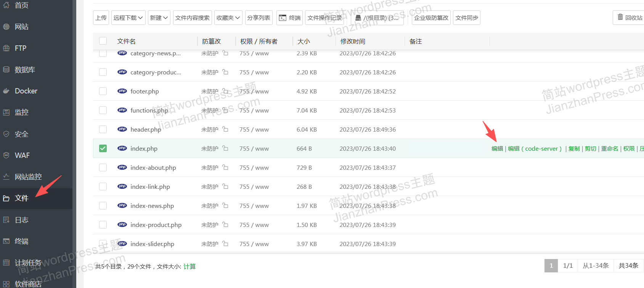Click the 上传 upload button
This screenshot has width=644, height=288.
pos(101,18)
